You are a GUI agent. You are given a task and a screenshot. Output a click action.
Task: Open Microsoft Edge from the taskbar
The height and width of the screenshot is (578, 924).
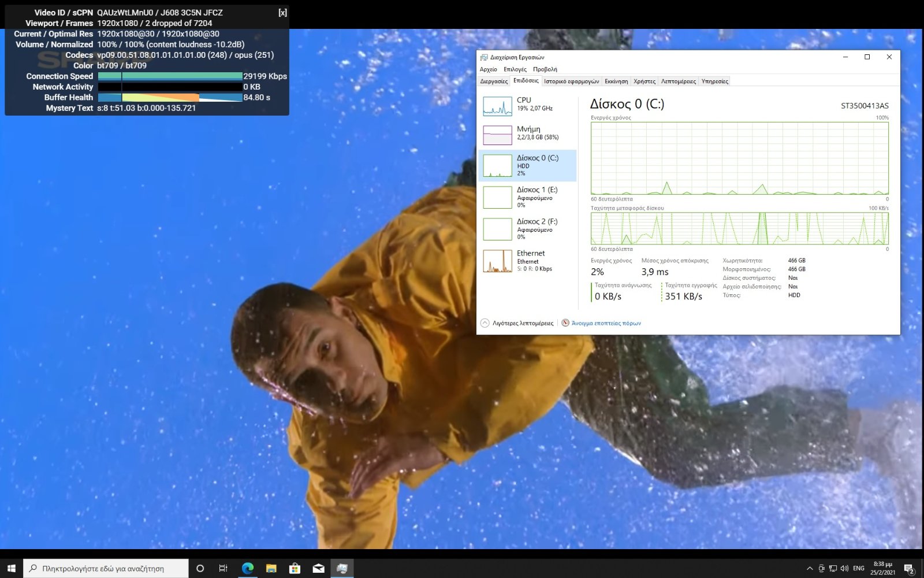(x=248, y=568)
